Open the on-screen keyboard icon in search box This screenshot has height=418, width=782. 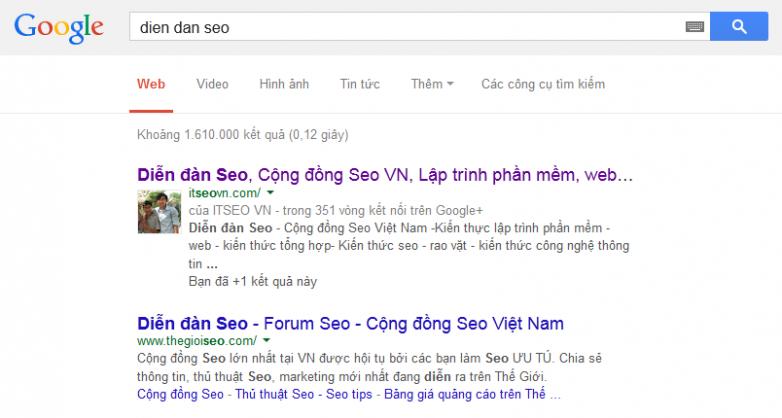(x=695, y=28)
